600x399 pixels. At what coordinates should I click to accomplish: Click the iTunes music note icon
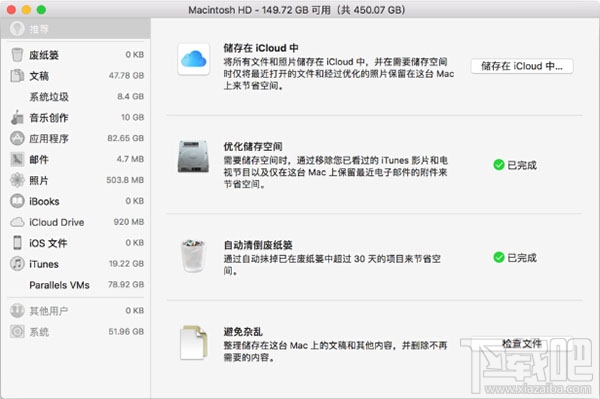(x=17, y=264)
